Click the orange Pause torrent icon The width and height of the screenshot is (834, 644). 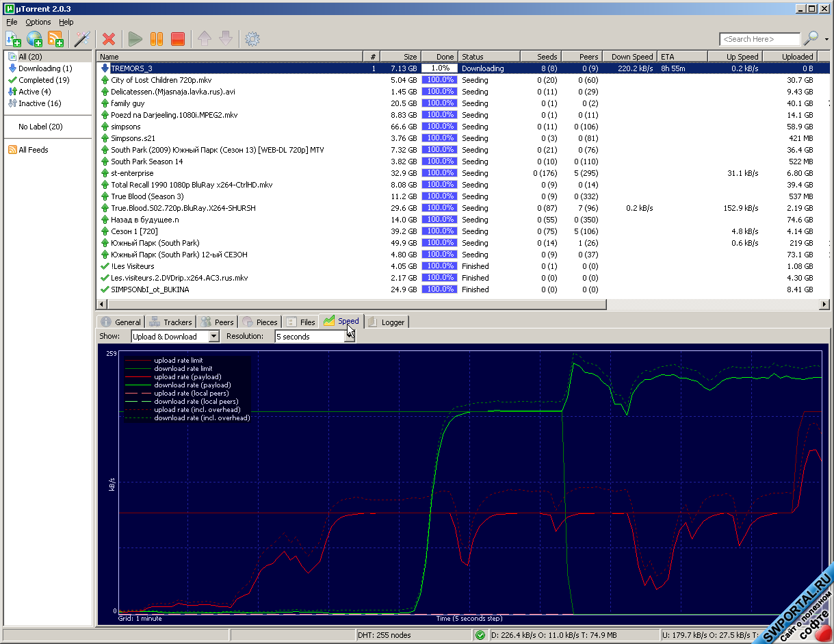click(157, 39)
